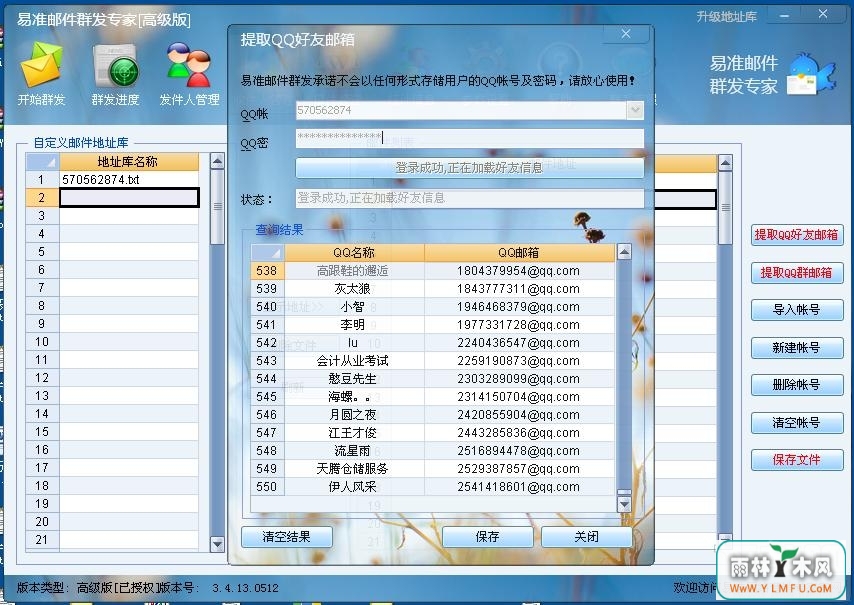Click email 2259190873@qq.com cell
Screen dimensions: 854x605
click(x=519, y=360)
